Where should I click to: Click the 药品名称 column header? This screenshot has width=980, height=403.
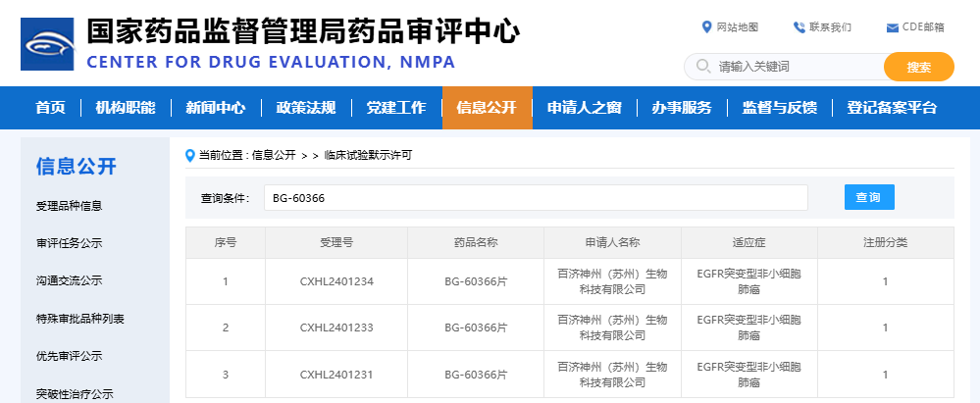point(476,242)
